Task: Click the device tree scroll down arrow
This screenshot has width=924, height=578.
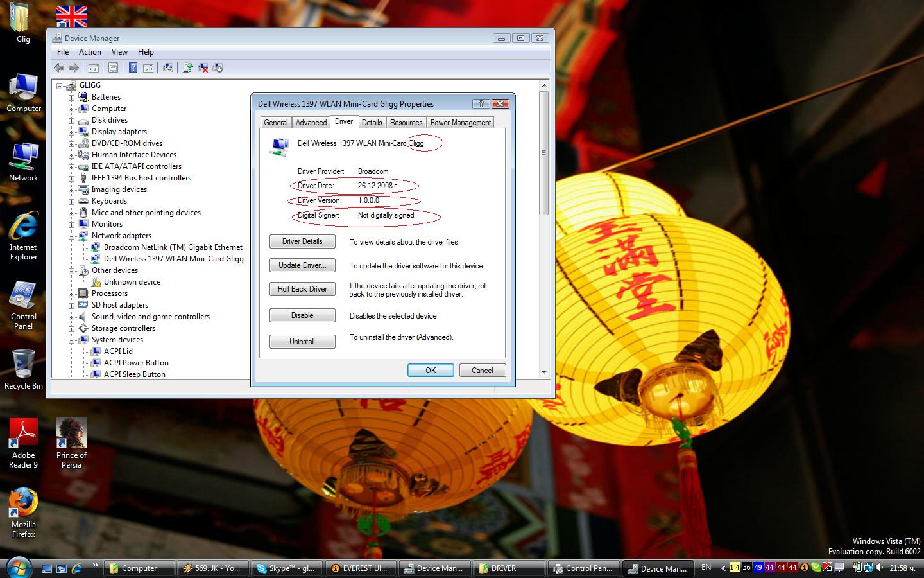Action: point(544,372)
